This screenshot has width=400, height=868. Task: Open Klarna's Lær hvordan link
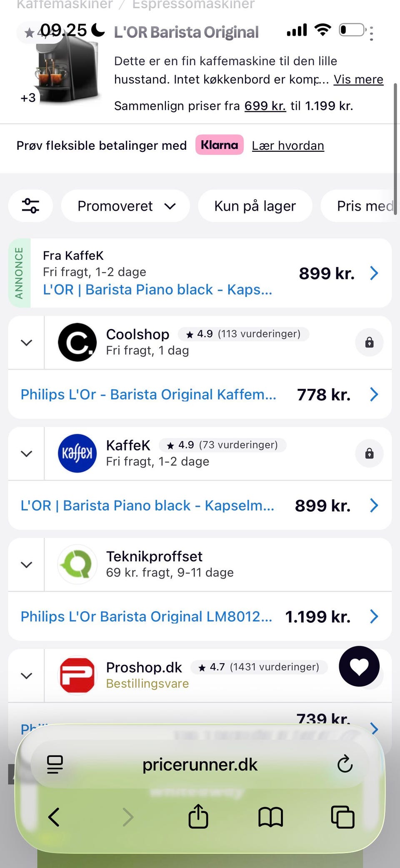tap(288, 146)
